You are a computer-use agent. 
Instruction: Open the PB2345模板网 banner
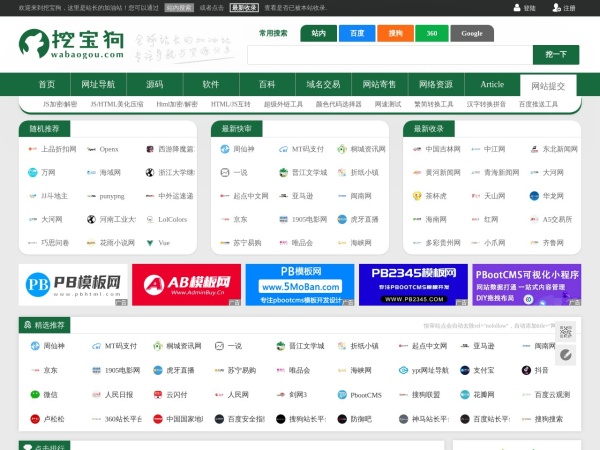[413, 285]
